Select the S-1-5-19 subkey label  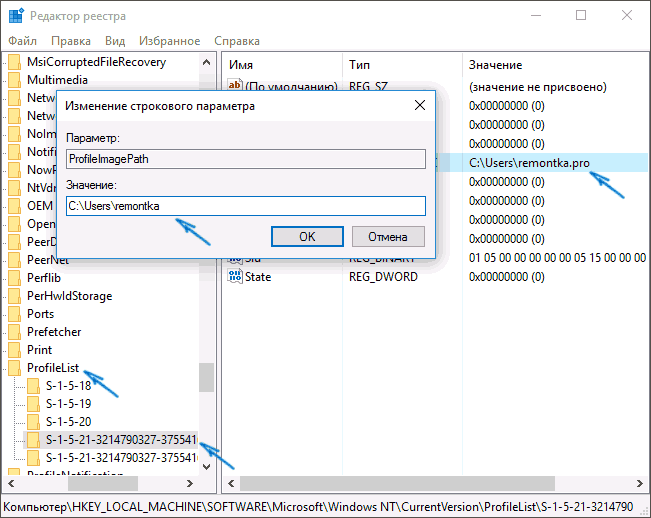(68, 403)
